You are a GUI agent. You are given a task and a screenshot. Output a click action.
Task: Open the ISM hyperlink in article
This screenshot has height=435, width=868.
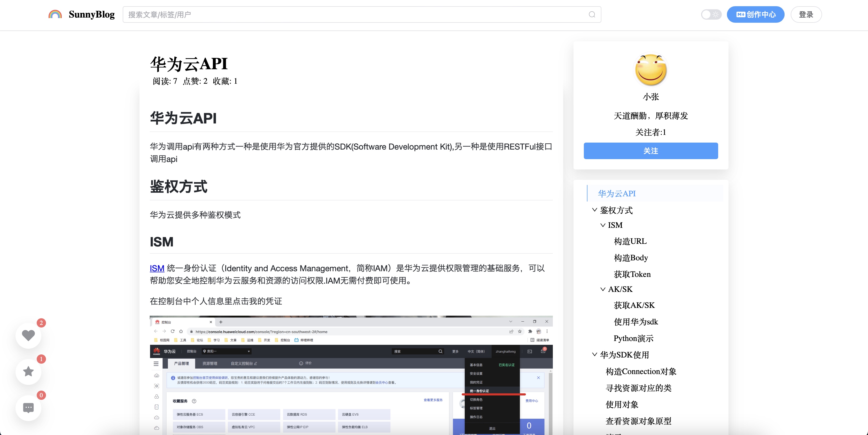click(157, 268)
